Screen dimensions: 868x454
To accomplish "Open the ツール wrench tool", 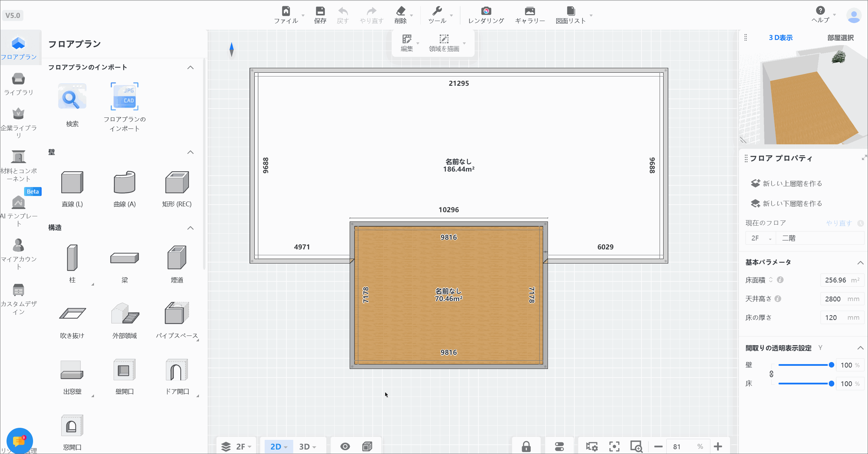I will coord(437,11).
